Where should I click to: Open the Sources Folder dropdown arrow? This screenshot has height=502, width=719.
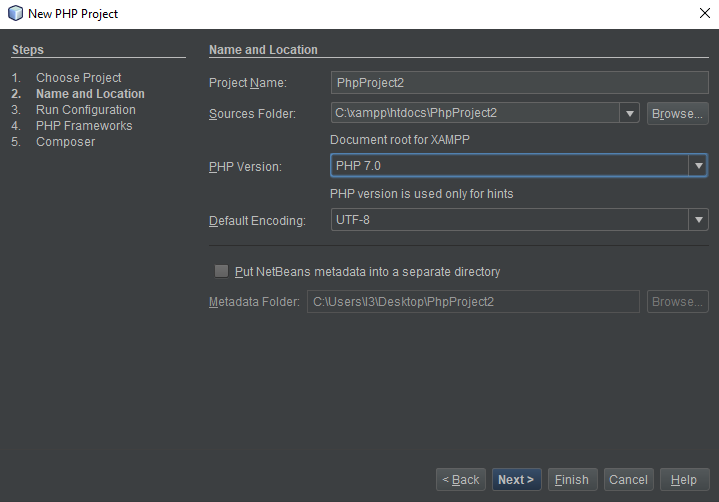[x=630, y=113]
